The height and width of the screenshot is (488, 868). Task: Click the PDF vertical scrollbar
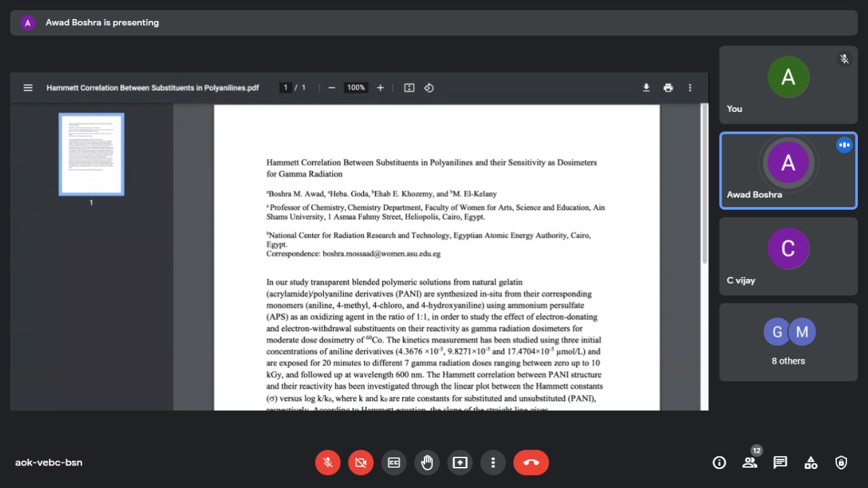coord(705,183)
